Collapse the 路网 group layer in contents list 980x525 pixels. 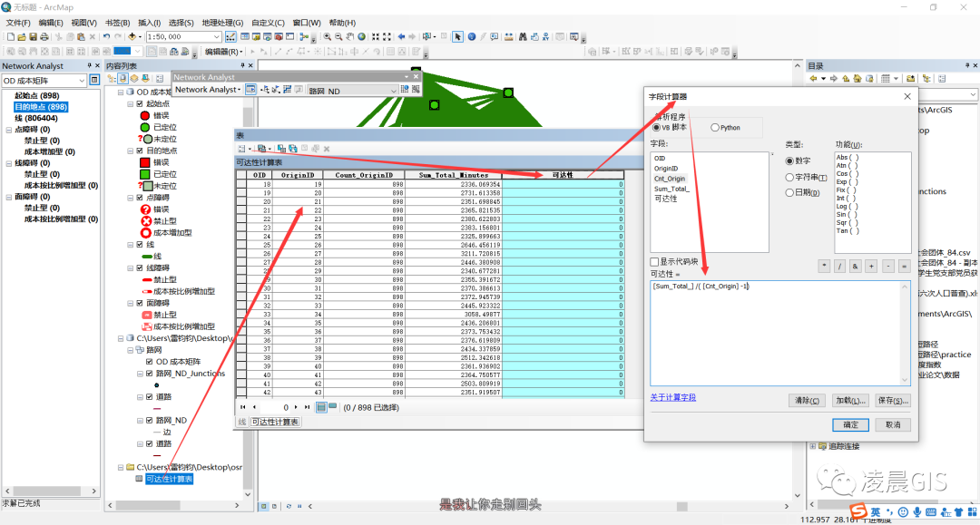coord(130,350)
